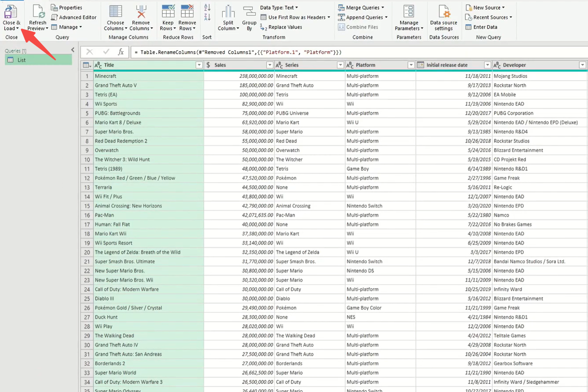
Task: Click the Game Boy Color platform cell
Action: point(380,308)
